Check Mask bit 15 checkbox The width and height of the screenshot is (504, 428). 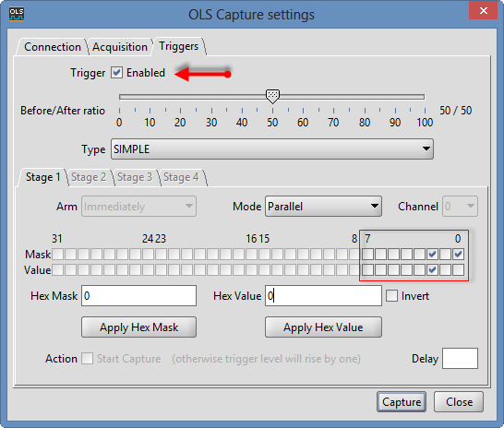tap(264, 255)
